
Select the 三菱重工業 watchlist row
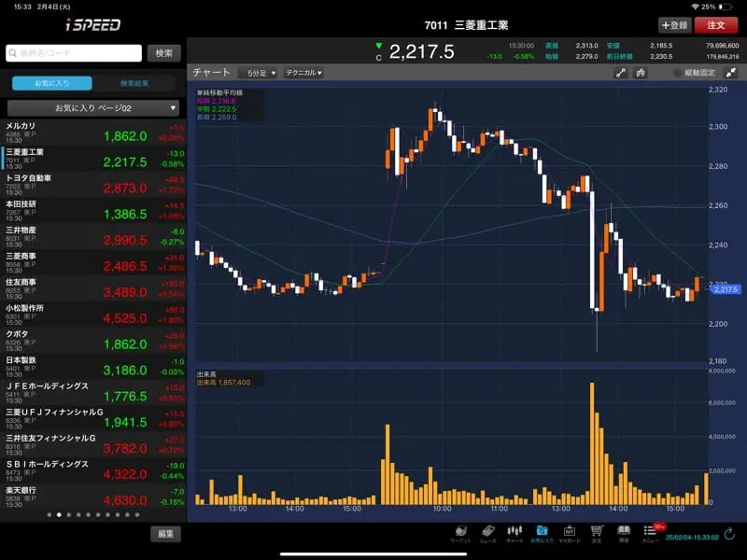click(92, 158)
